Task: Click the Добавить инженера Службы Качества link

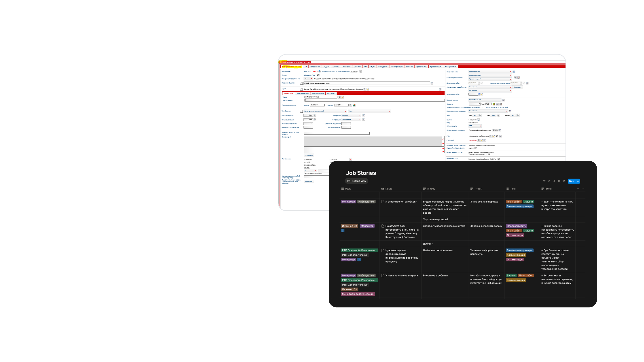Action: point(481,145)
